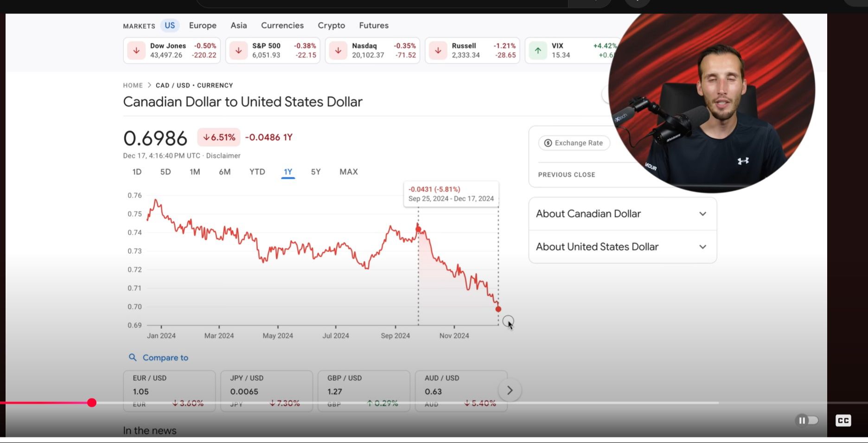
Task: Expand About United States Dollar section
Action: coord(622,247)
